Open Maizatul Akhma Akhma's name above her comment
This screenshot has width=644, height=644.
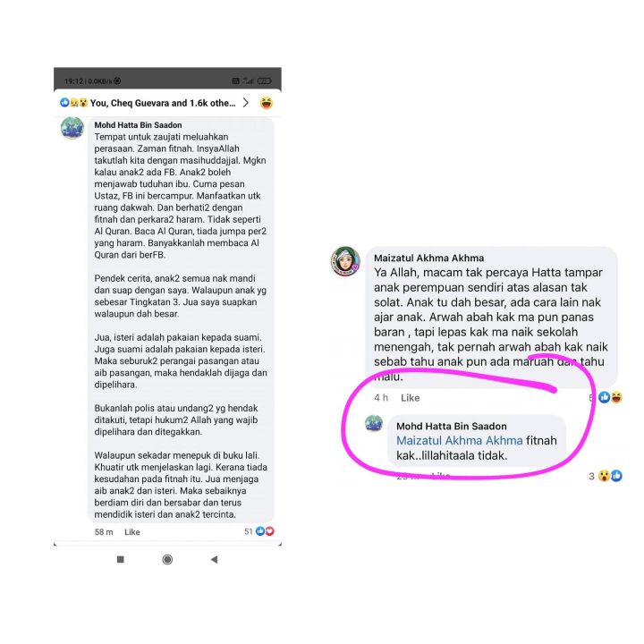click(x=428, y=258)
